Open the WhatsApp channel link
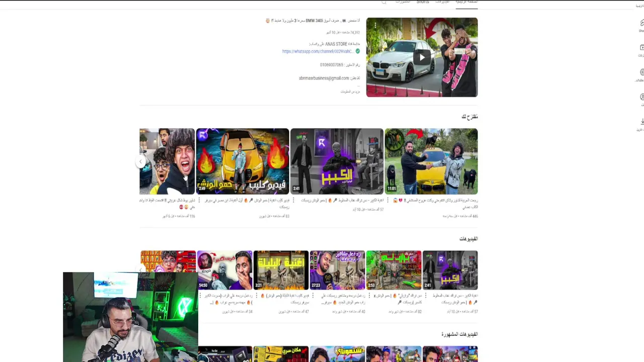The width and height of the screenshot is (644, 362). click(x=317, y=51)
